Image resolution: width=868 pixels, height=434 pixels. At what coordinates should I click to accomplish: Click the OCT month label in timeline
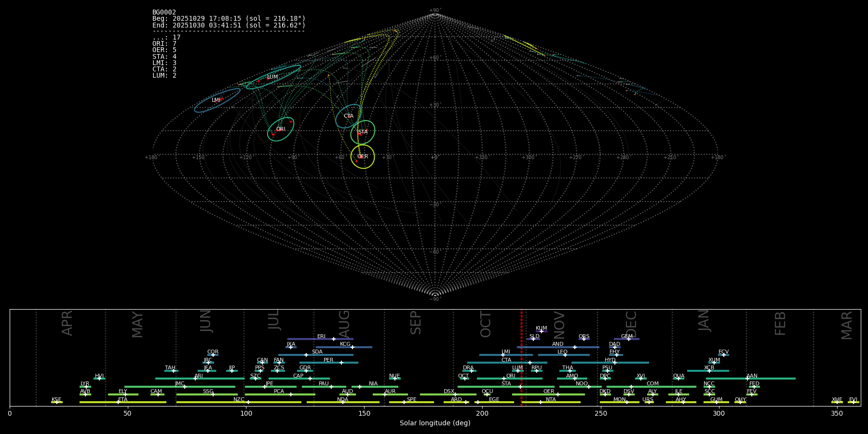tap(486, 324)
